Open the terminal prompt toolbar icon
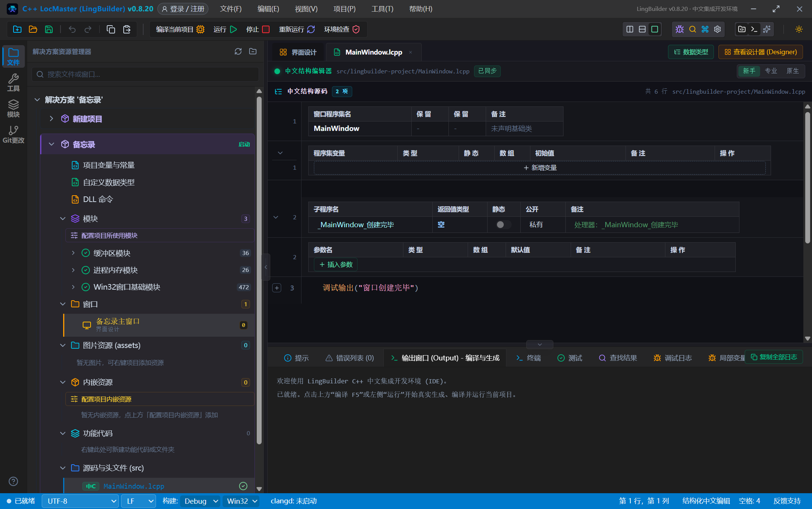This screenshot has height=509, width=812. (x=754, y=29)
